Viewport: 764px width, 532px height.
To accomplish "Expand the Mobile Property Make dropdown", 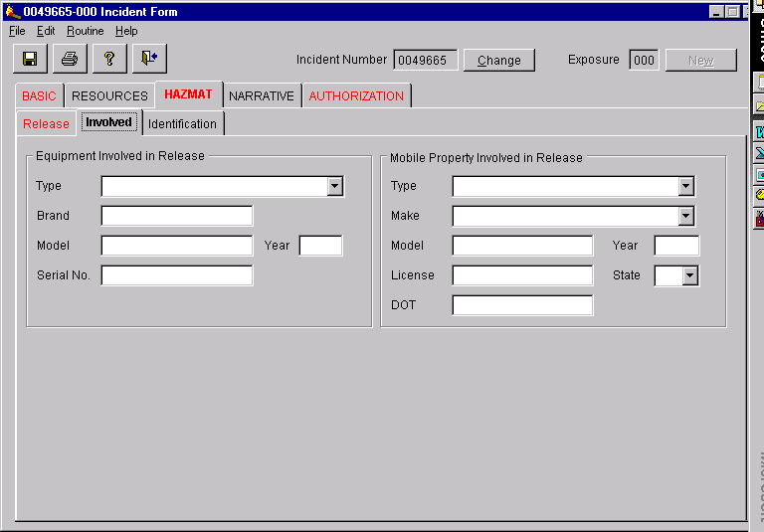I will (685, 216).
